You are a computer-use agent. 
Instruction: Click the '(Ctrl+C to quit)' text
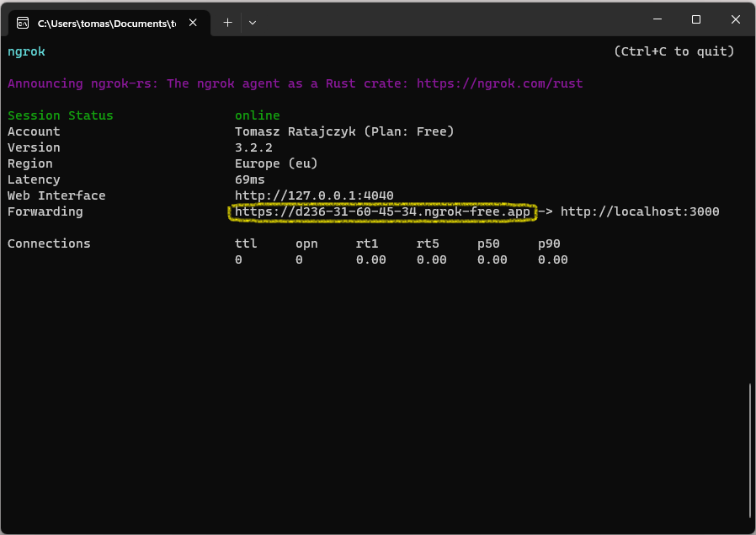click(674, 51)
